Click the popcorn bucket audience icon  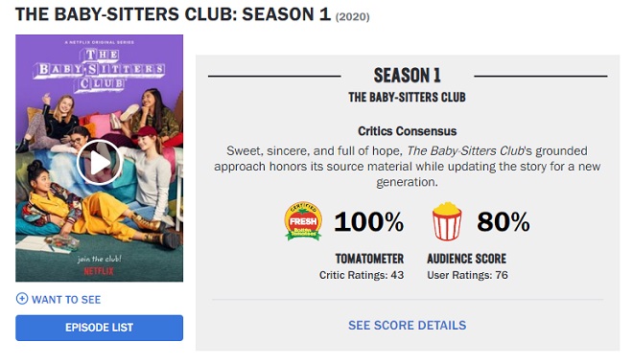coord(447,221)
